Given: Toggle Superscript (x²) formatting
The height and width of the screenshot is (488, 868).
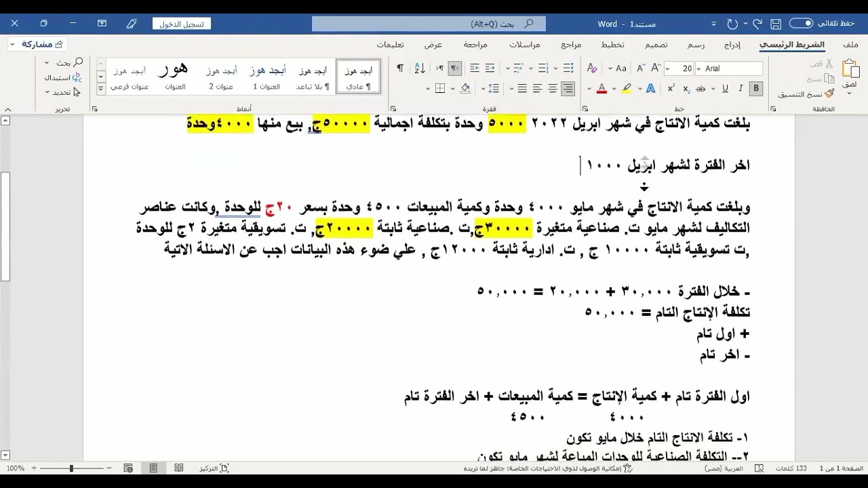Looking at the screenshot, I should pyautogui.click(x=671, y=88).
